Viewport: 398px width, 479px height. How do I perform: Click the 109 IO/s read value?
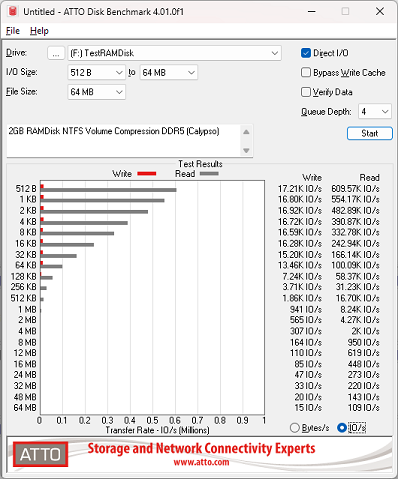pos(364,408)
